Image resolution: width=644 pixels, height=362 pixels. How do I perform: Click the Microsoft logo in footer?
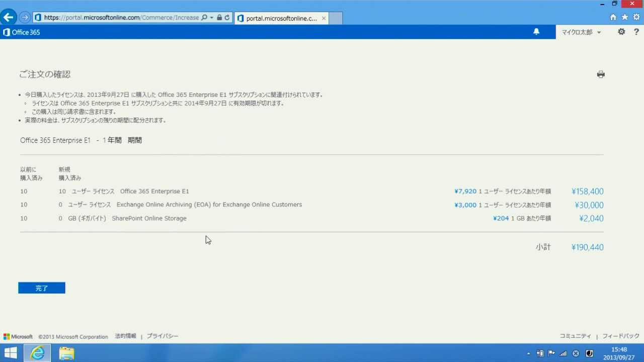point(18,337)
